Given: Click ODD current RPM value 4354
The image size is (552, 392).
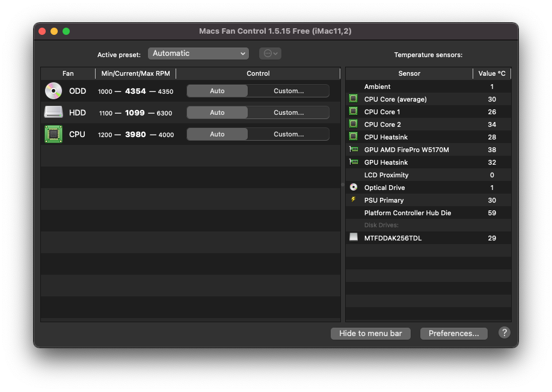Looking at the screenshot, I should click(135, 91).
